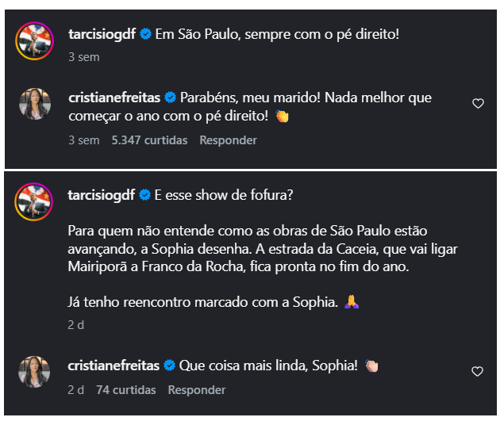Click the verified badge in the "Parabéns" comment
This screenshot has height=421, width=504.
click(170, 98)
